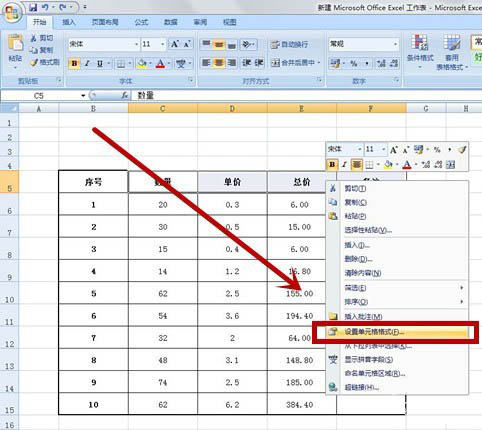Toggle ribbon align text left button
The height and width of the screenshot is (430, 482).
(206, 62)
